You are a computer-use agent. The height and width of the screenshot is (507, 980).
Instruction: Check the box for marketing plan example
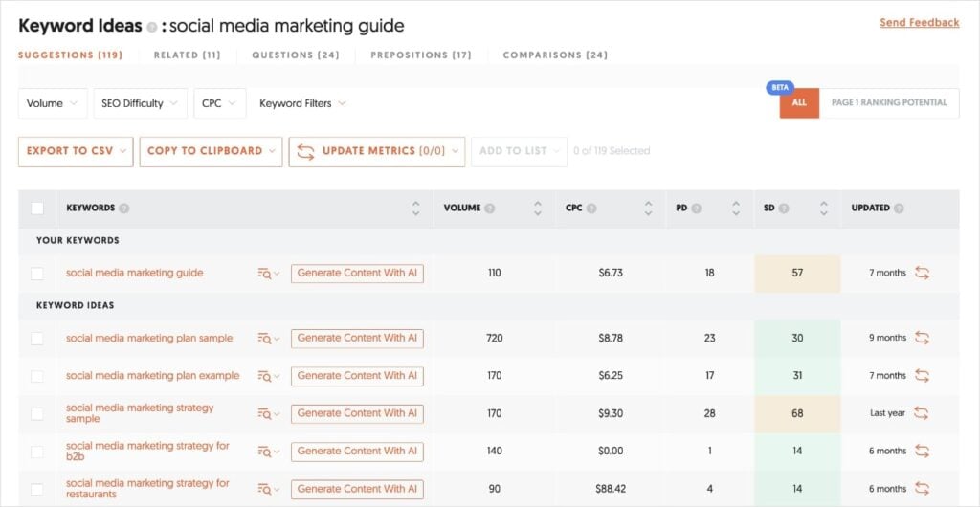pyautogui.click(x=37, y=376)
